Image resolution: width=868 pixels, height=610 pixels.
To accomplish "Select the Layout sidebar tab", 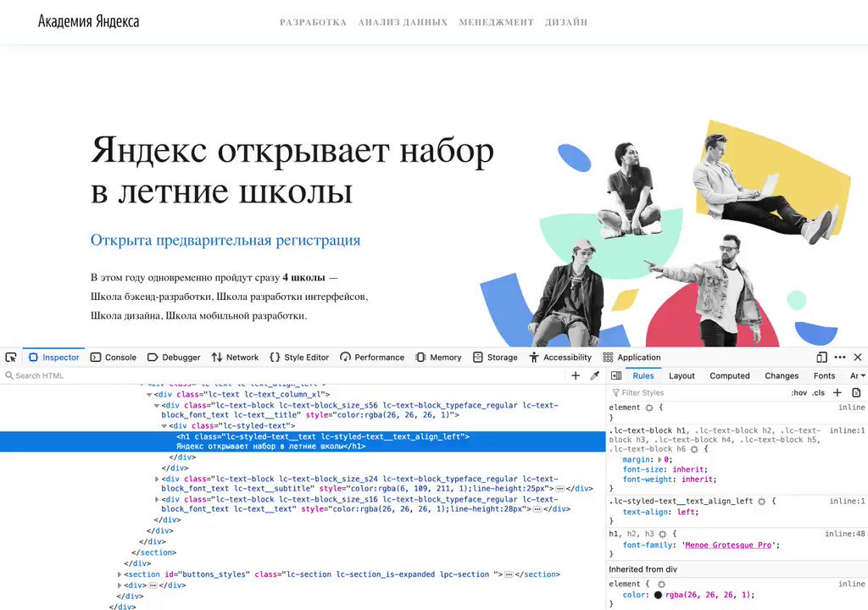I will click(x=682, y=375).
